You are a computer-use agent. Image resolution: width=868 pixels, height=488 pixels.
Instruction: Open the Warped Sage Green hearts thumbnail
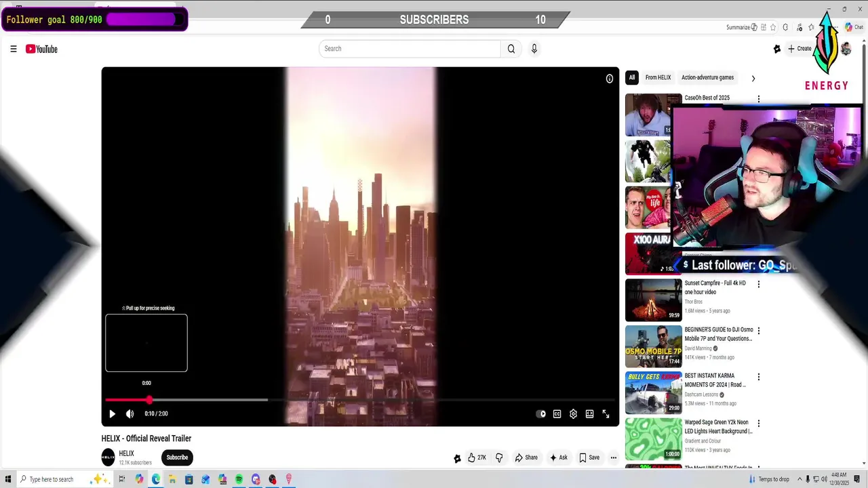point(654,439)
